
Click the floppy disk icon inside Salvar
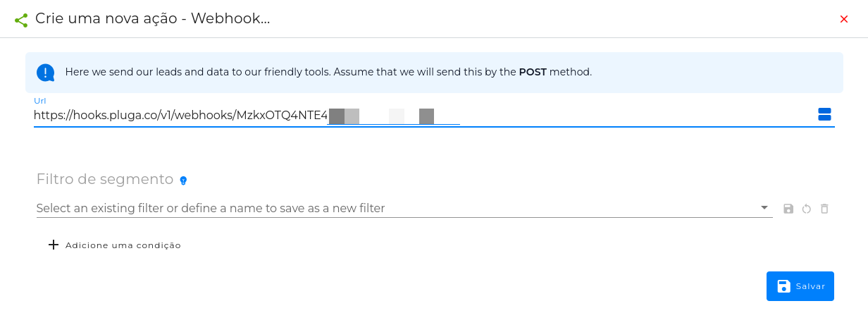[783, 286]
